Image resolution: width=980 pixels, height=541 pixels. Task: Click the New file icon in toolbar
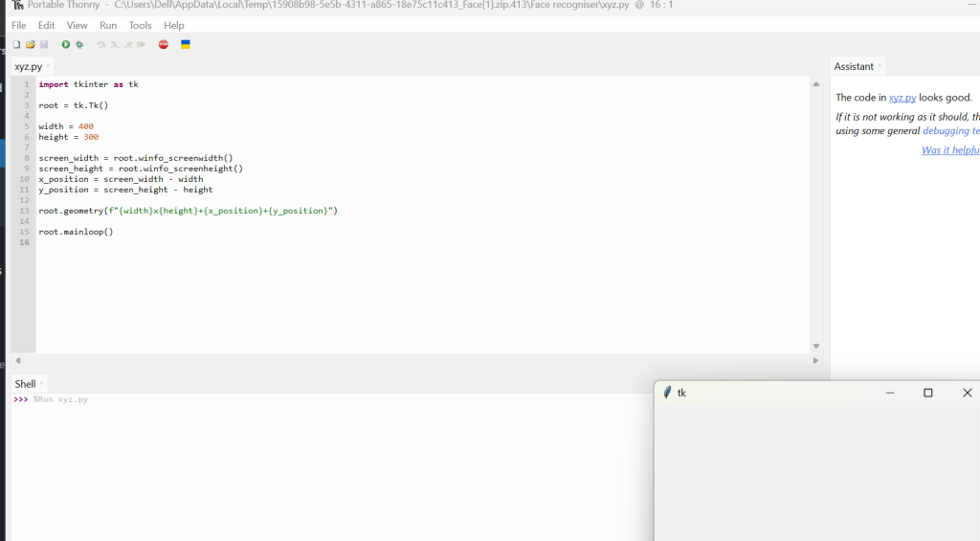point(16,45)
